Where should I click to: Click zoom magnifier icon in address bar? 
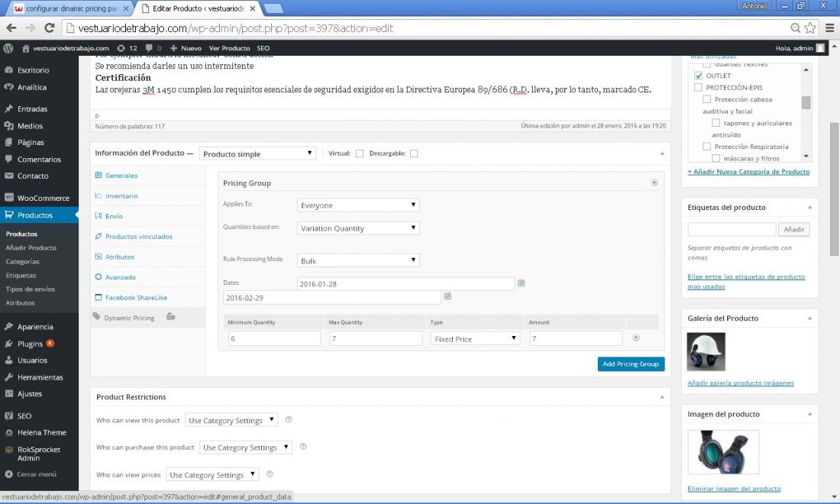796,27
